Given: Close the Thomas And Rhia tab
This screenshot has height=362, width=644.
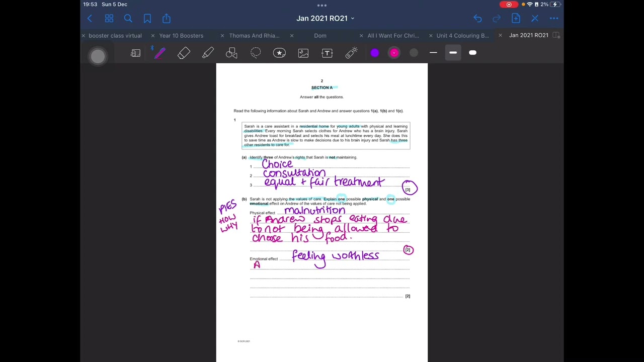Looking at the screenshot, I should [222, 36].
